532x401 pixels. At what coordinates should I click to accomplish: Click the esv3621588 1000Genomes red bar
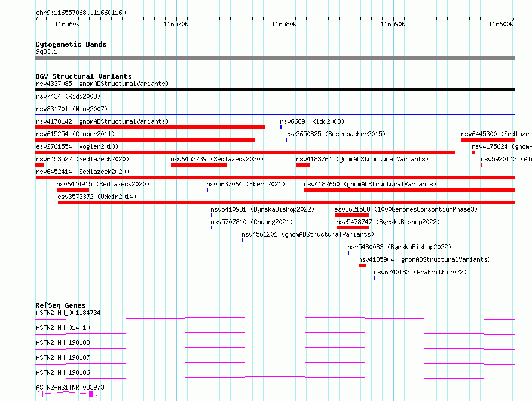click(352, 215)
